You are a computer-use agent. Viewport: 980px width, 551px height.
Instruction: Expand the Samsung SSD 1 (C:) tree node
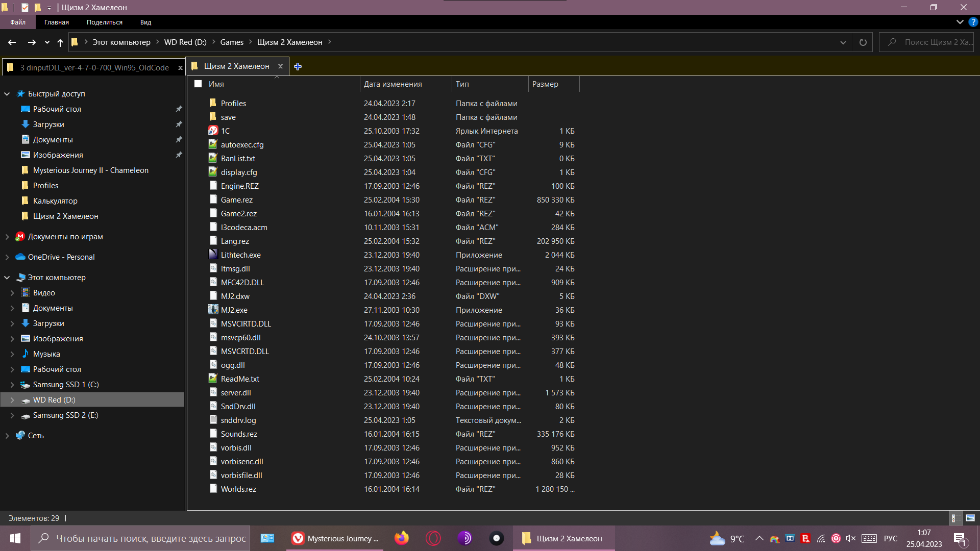click(x=12, y=385)
